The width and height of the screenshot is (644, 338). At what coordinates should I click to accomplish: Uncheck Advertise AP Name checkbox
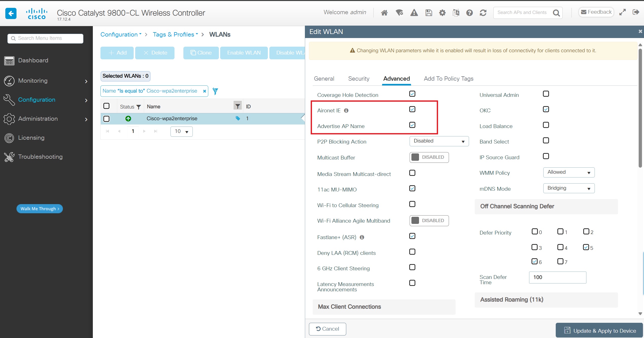(412, 125)
